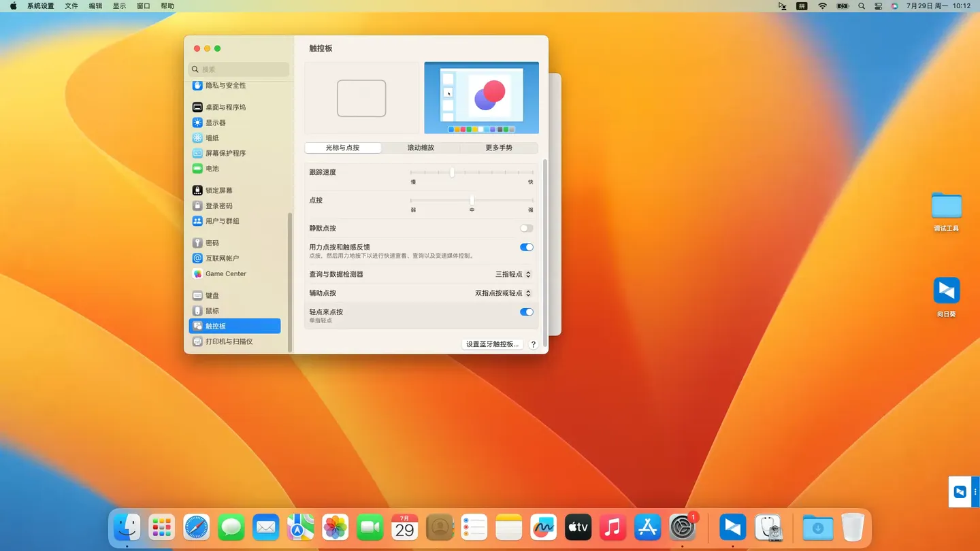Switch to the 滚动缩放 tab
This screenshot has height=551, width=980.
point(421,148)
